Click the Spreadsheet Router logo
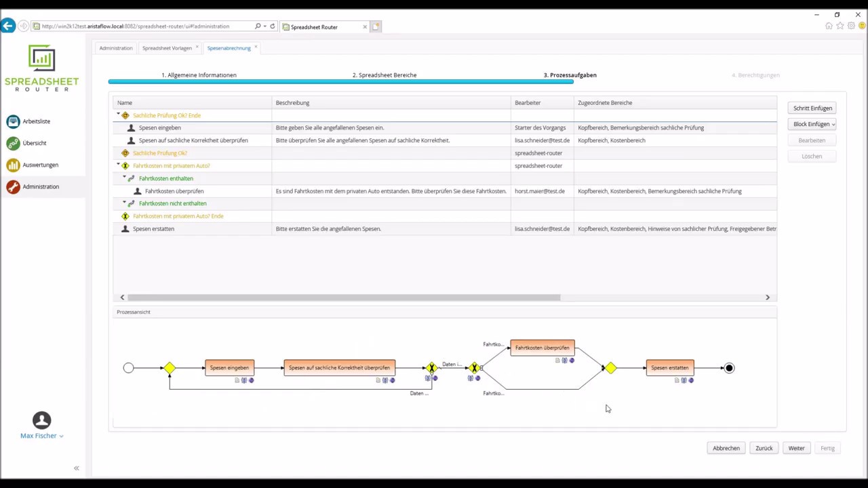Screen dimensions: 868x488 click(41, 68)
